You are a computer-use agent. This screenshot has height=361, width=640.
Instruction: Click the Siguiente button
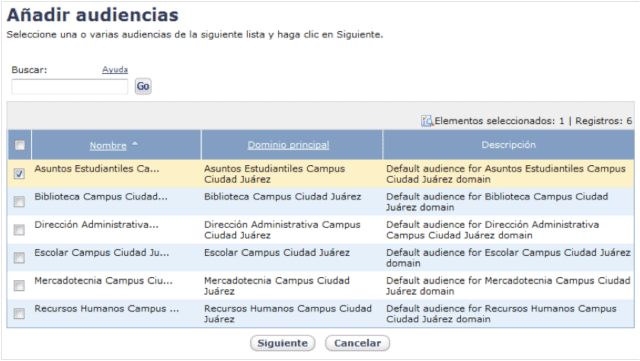tap(282, 343)
